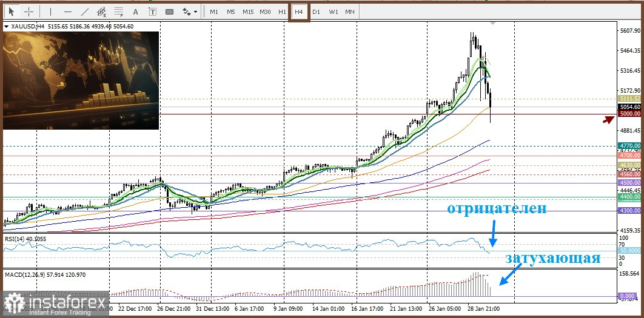
Task: Add text with the A tool
Action: pos(136,12)
